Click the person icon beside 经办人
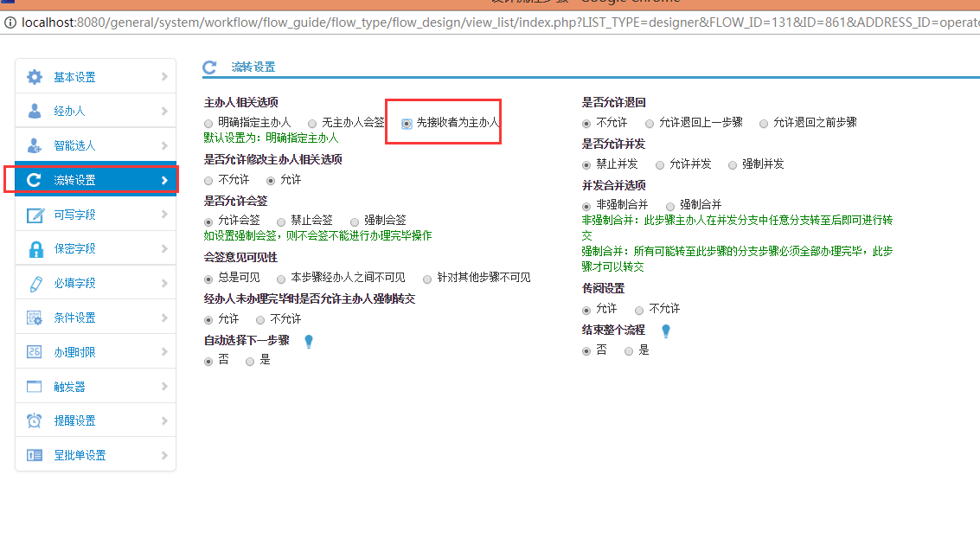This screenshot has width=980, height=552. pos(35,111)
